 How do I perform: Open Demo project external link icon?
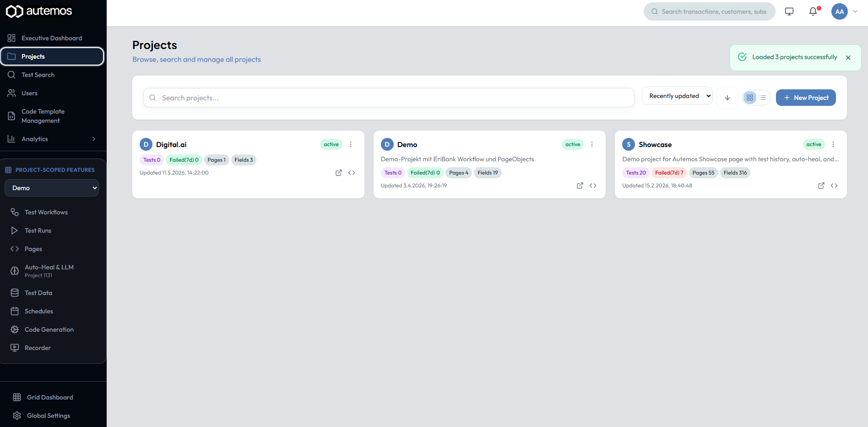click(580, 186)
